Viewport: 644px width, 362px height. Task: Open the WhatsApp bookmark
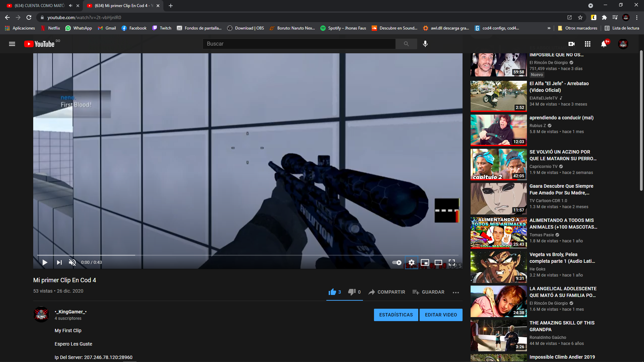[x=79, y=28]
